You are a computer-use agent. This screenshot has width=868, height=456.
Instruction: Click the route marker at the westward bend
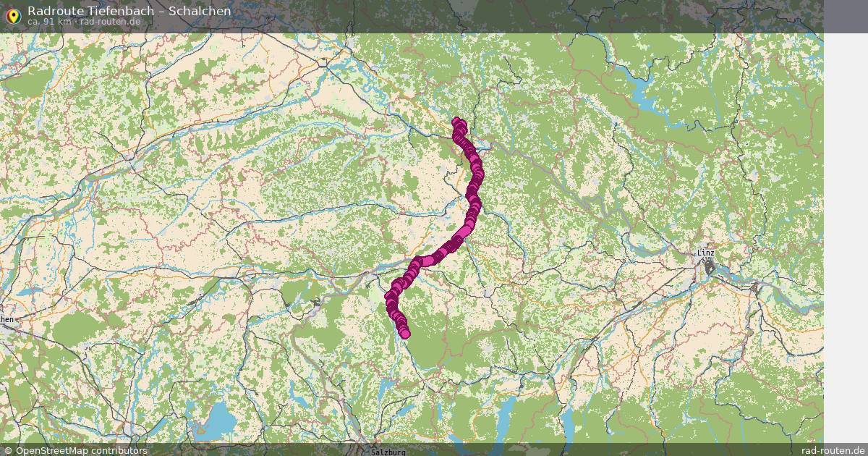click(x=418, y=261)
